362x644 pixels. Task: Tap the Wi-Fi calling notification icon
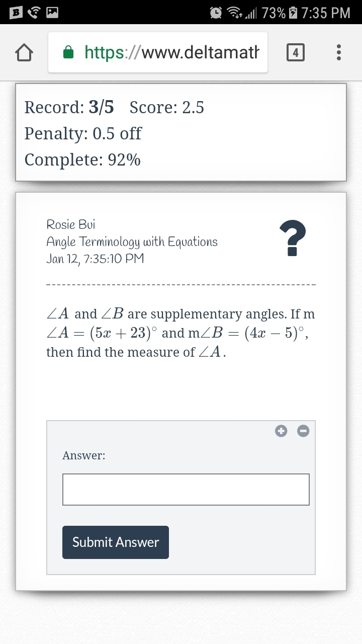pos(34,12)
